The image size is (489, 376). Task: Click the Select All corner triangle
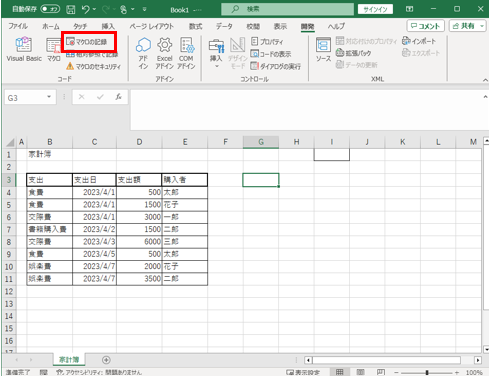(x=10, y=142)
